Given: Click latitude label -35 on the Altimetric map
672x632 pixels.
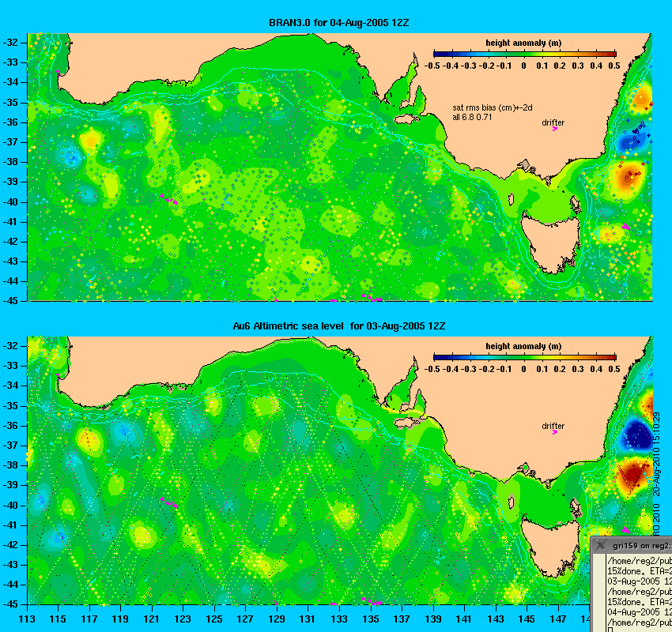Looking at the screenshot, I should (x=11, y=405).
